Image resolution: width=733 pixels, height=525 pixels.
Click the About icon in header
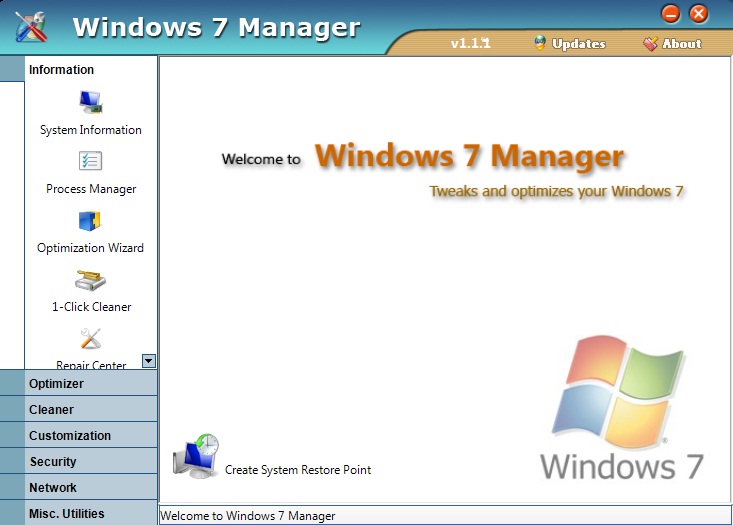click(650, 43)
